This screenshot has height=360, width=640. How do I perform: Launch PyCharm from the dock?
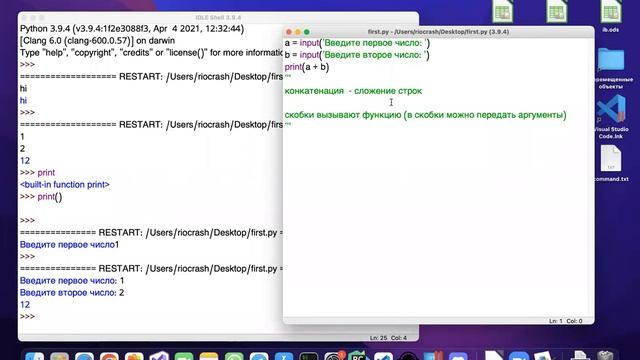(x=358, y=356)
